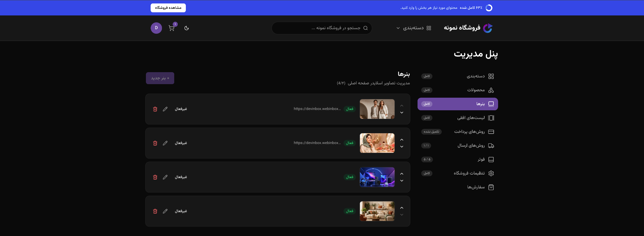The image size is (644, 236).
Task: Delete the second banner with trash icon
Action: point(155,143)
